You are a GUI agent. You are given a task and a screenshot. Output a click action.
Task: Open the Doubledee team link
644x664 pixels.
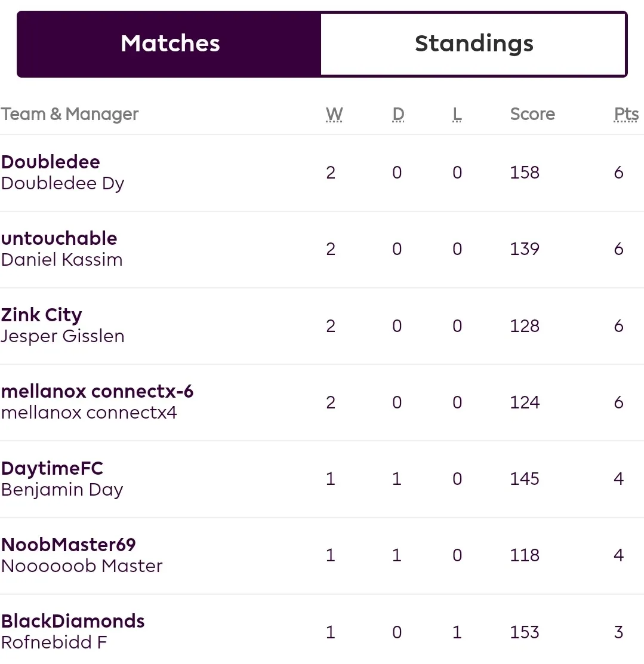tap(51, 162)
